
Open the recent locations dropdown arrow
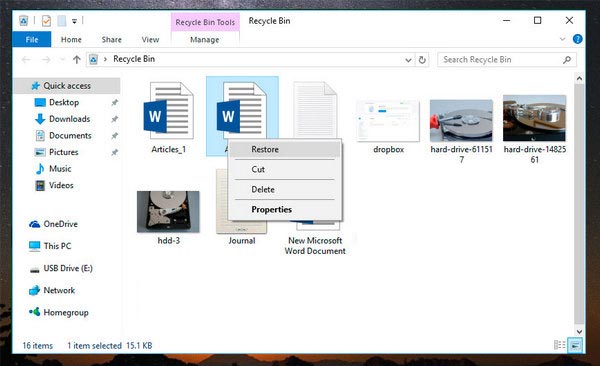pyautogui.click(x=62, y=60)
